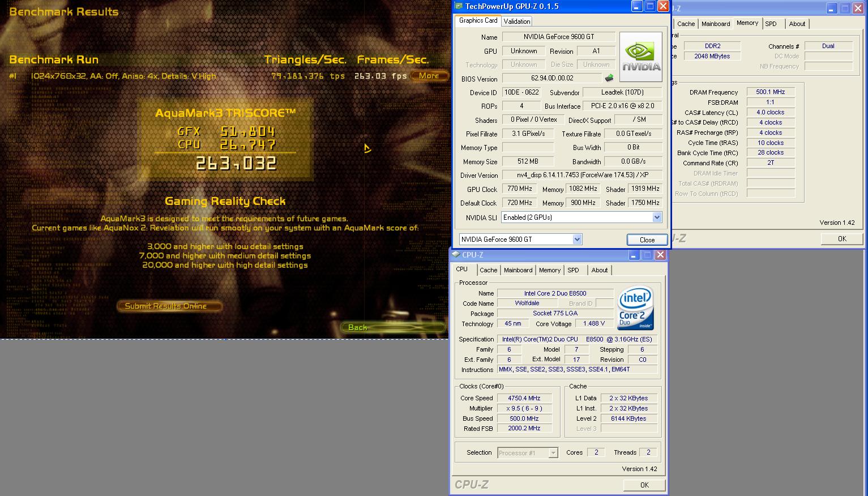868x496 pixels.
Task: Click the Close button in GPU-Z
Action: [647, 240]
